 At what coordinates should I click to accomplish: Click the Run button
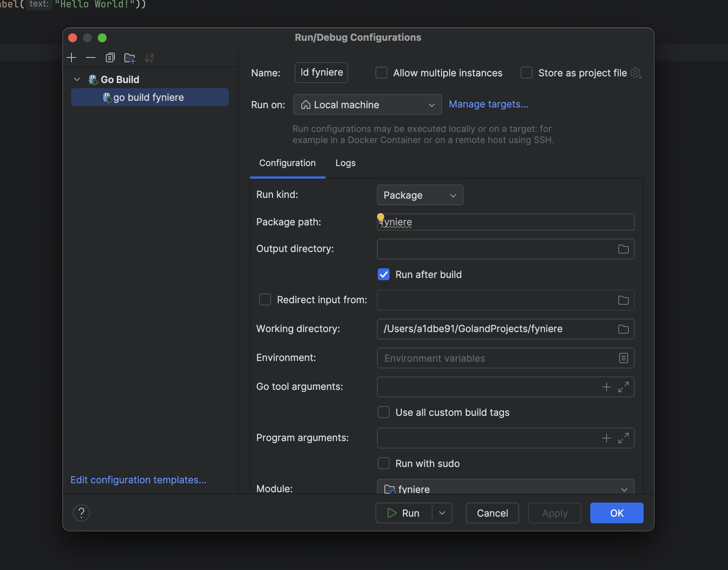404,513
